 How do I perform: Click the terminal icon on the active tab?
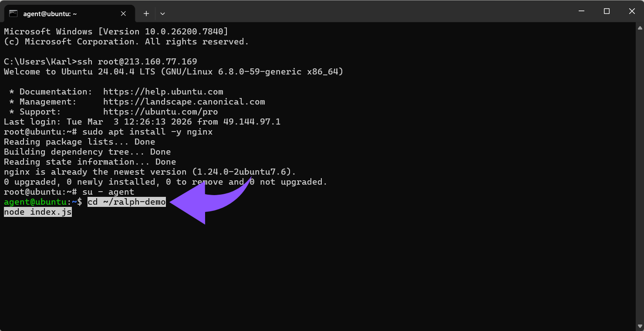(13, 13)
